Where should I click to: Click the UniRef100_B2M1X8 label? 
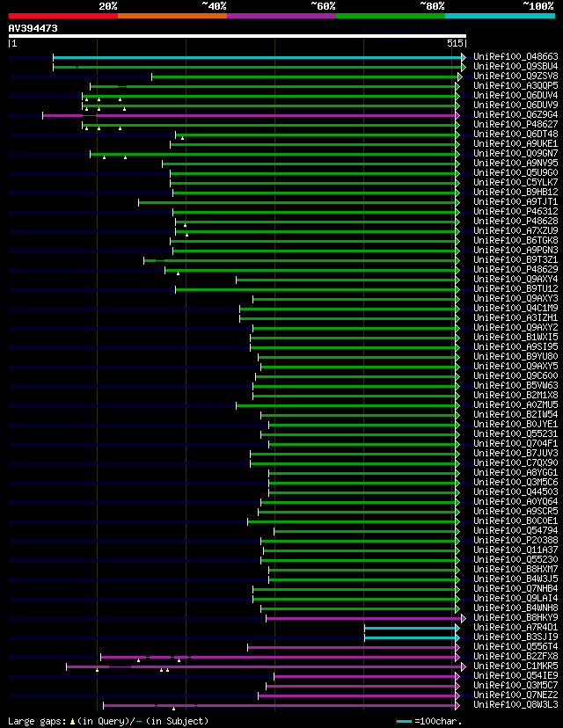[515, 395]
